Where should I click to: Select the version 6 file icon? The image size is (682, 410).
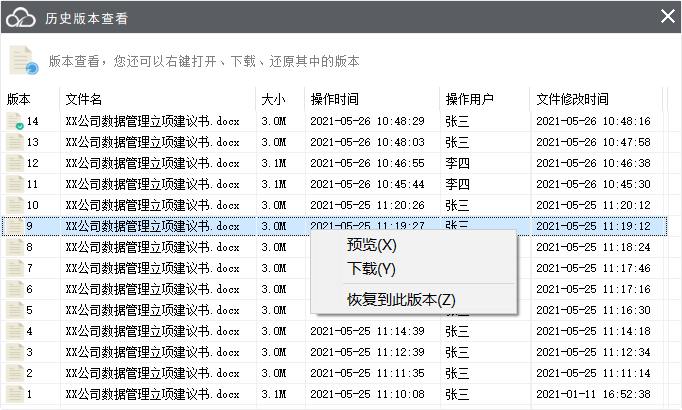(14, 289)
